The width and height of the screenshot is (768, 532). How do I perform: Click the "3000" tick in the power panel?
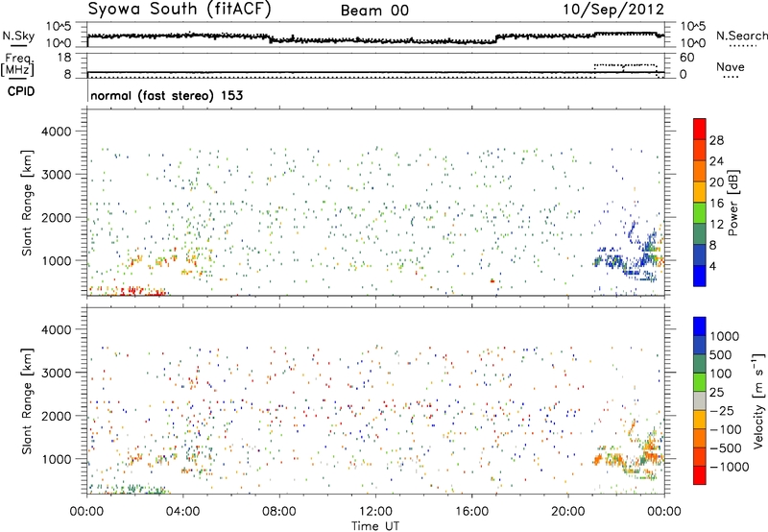[57, 175]
